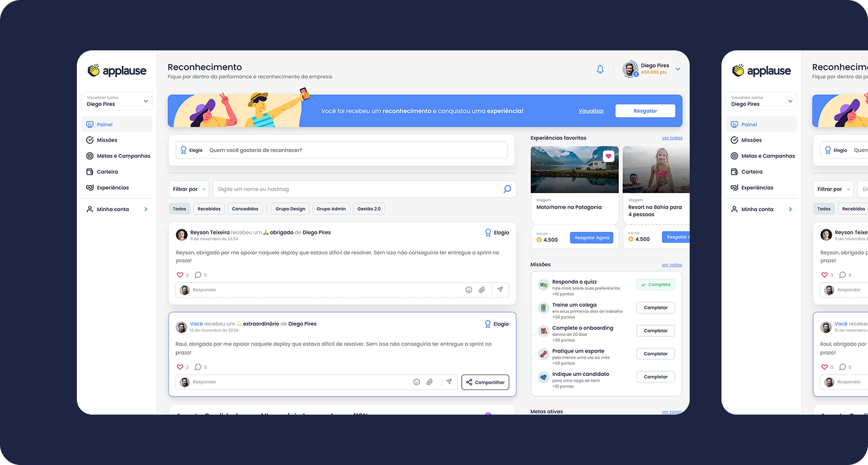The height and width of the screenshot is (465, 868).
Task: Click the 'Digite um nome ou hashtag' search field
Action: coord(365,189)
